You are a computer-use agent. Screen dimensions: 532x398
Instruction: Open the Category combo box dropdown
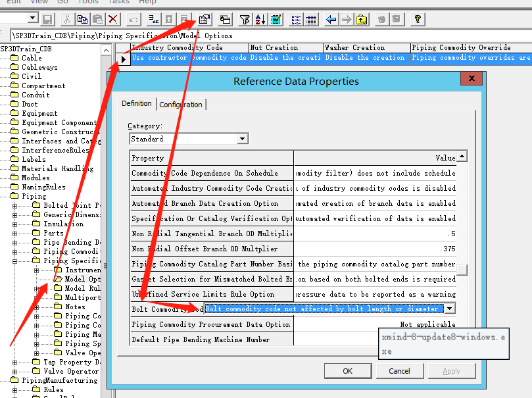coord(242,138)
